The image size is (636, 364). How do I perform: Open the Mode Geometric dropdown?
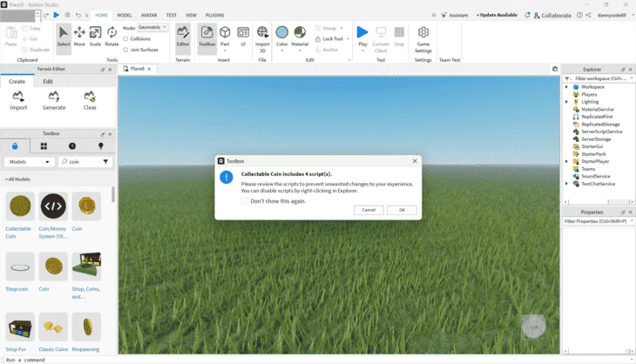(152, 27)
